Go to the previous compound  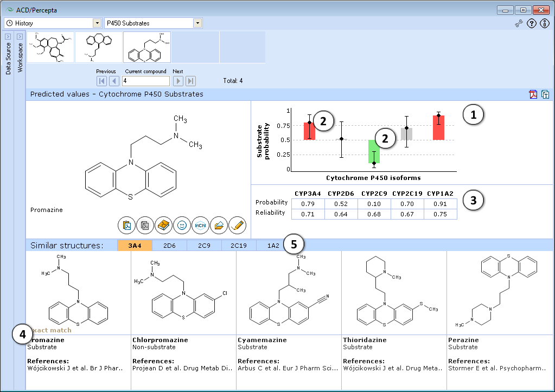(x=114, y=81)
